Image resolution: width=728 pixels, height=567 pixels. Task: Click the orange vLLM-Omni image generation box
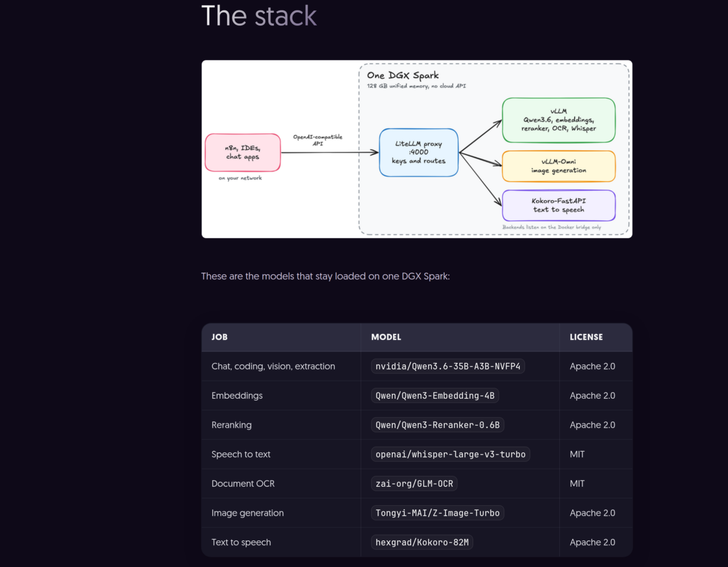pyautogui.click(x=559, y=166)
